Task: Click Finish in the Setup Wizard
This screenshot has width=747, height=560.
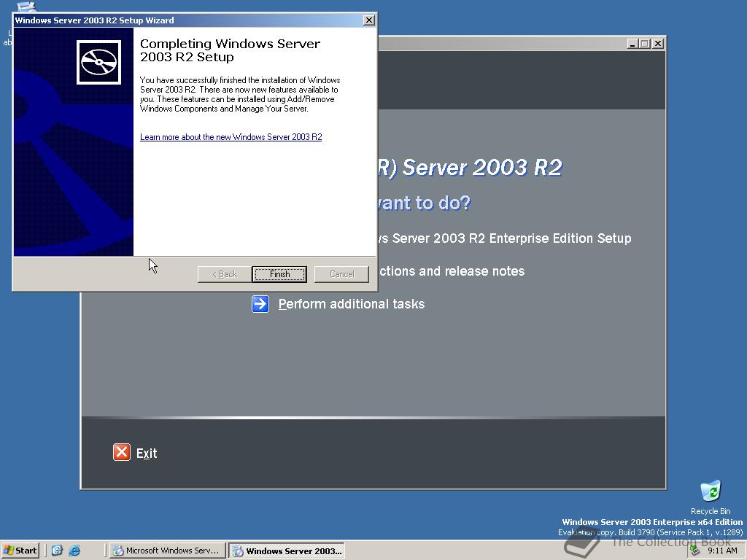Action: (279, 274)
